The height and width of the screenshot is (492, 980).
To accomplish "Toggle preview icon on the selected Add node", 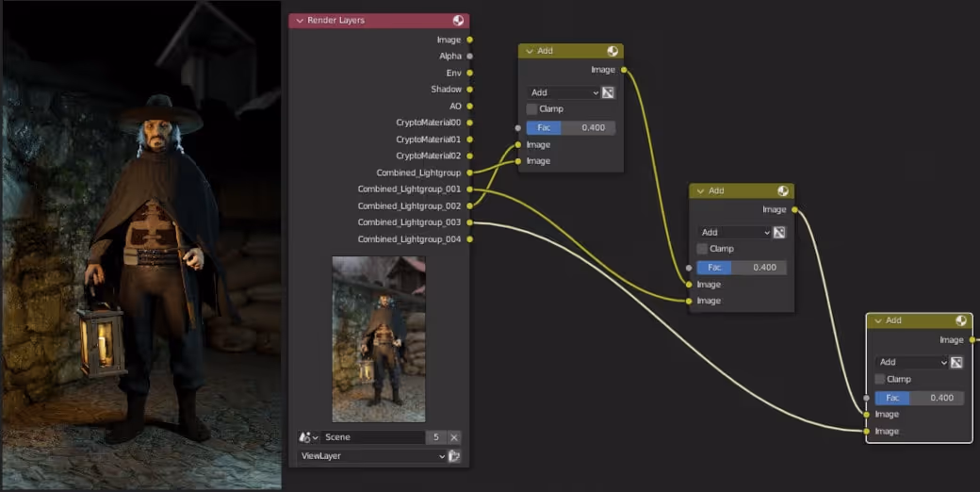I will tap(961, 320).
